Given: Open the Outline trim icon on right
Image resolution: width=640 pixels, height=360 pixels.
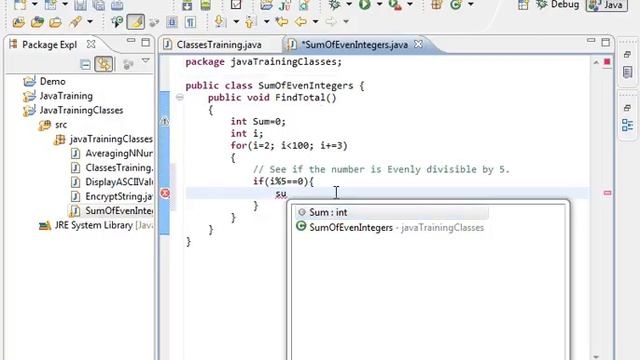Looking at the screenshot, I should (627, 125).
